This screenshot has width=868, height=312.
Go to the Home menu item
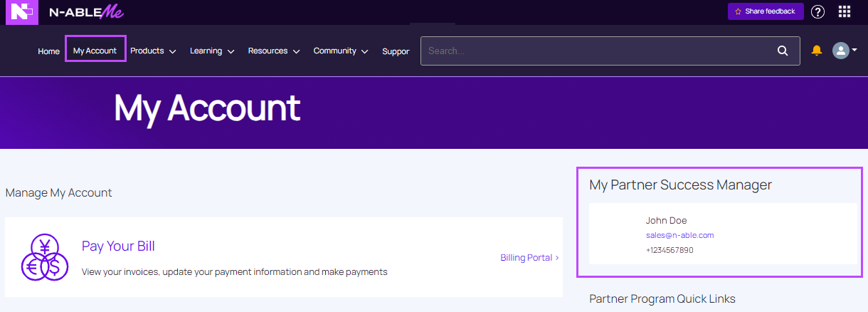point(49,51)
